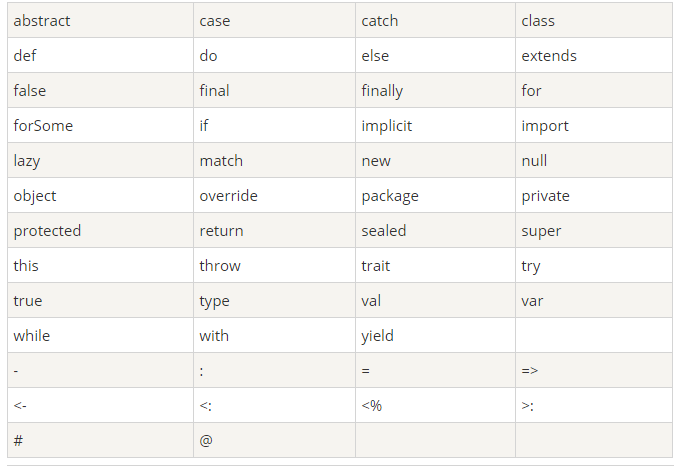
Task: Click the 'finally' keyword
Action: 382,91
